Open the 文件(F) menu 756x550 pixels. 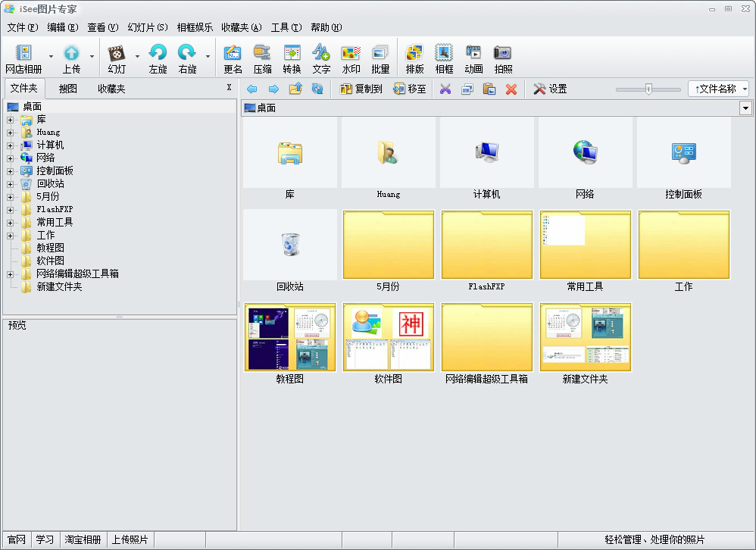[x=22, y=27]
